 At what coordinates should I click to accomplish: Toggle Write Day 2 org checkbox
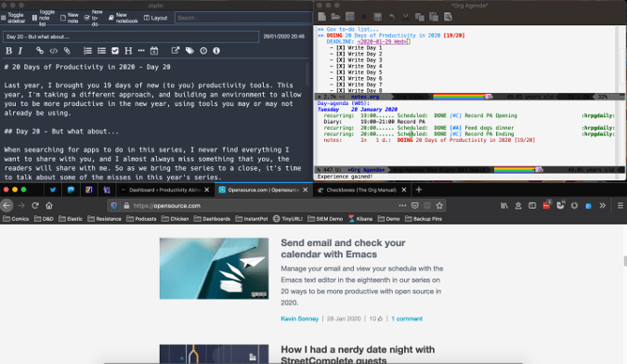pyautogui.click(x=341, y=54)
